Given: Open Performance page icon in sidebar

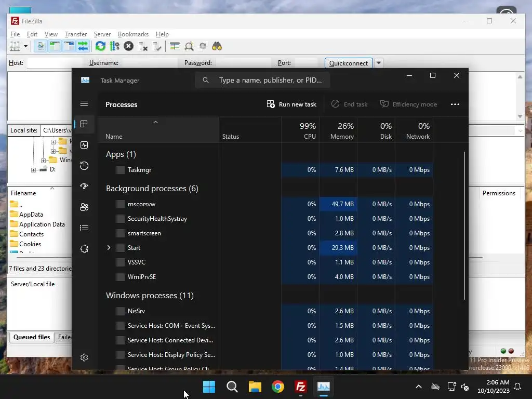Looking at the screenshot, I should coord(84,145).
